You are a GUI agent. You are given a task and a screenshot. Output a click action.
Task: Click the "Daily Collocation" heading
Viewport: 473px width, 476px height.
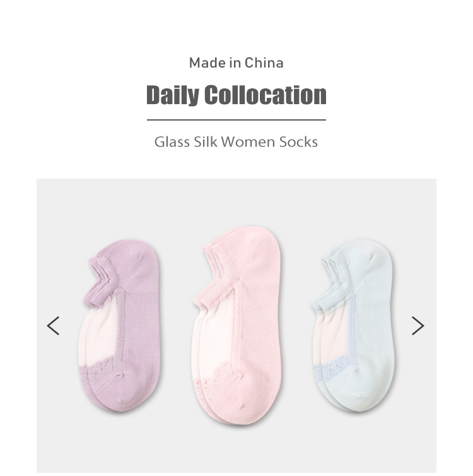237,95
